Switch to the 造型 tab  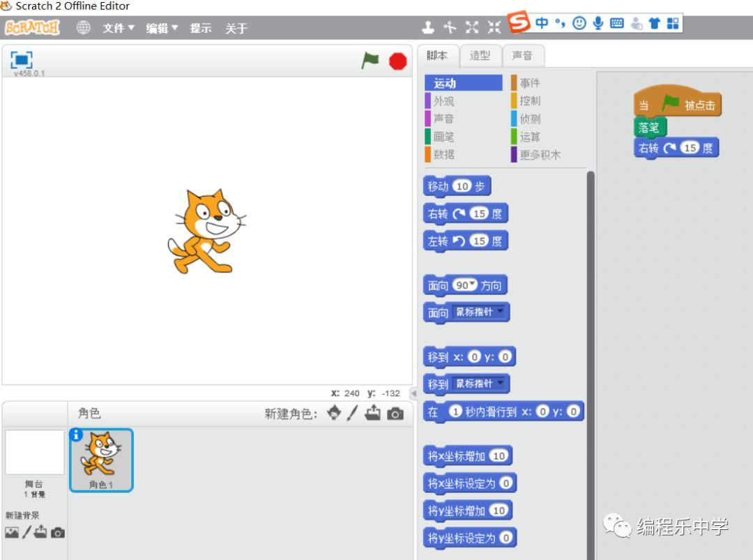point(480,56)
